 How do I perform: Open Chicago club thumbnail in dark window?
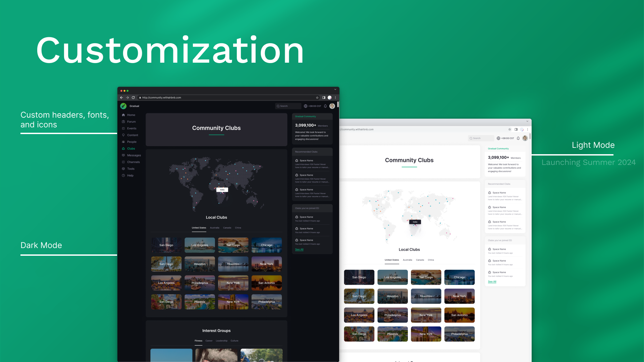coord(267,245)
